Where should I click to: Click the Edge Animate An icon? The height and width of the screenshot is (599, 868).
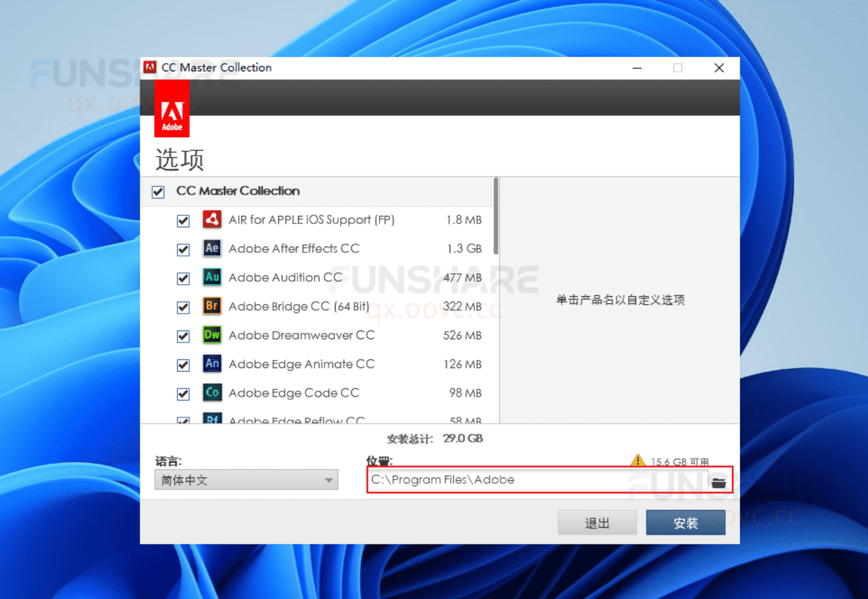(x=212, y=364)
